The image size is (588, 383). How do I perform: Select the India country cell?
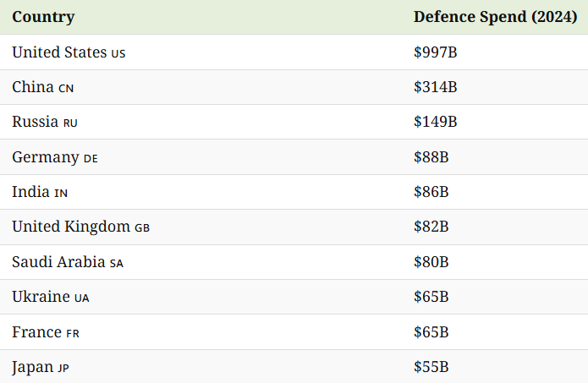click(40, 192)
